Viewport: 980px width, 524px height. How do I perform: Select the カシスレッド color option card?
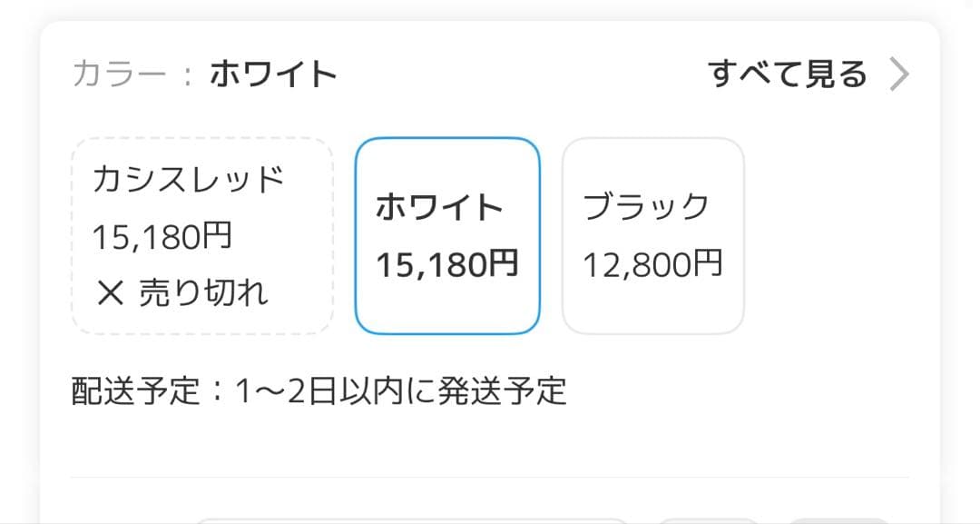point(202,236)
